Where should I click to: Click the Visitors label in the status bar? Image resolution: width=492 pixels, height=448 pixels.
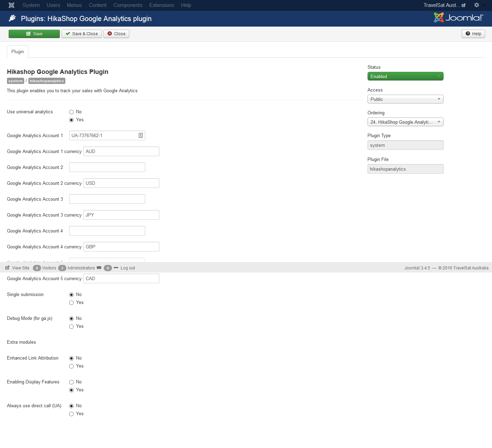click(x=49, y=268)
